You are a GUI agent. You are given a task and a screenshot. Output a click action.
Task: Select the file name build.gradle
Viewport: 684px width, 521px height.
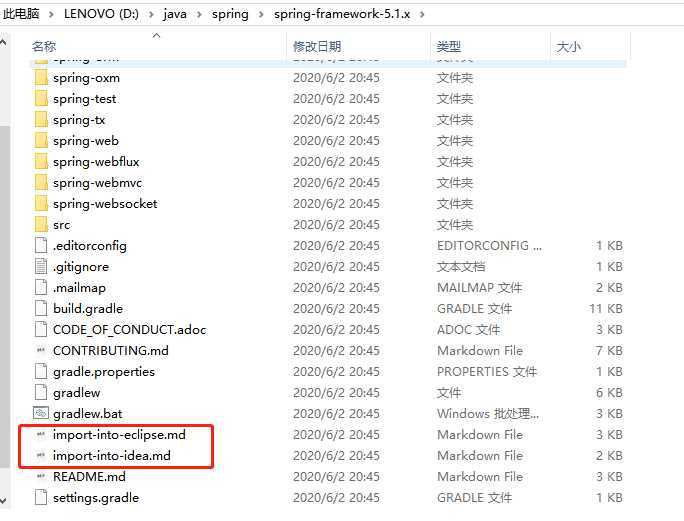(88, 308)
